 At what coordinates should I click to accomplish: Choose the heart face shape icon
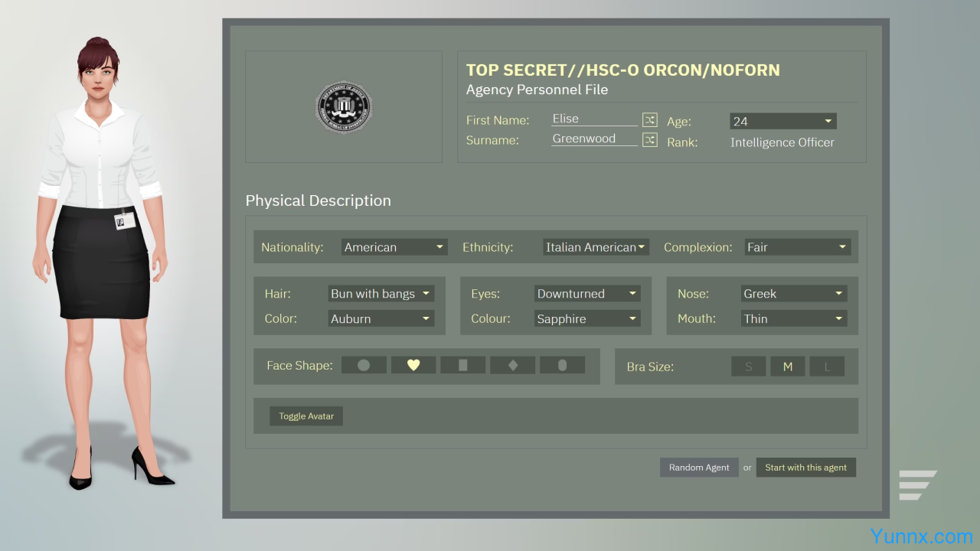tap(413, 365)
